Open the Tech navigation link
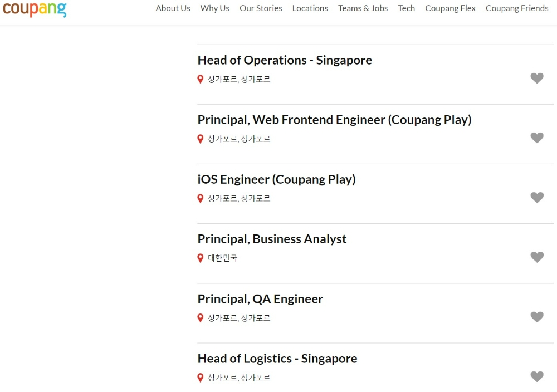 tap(406, 8)
